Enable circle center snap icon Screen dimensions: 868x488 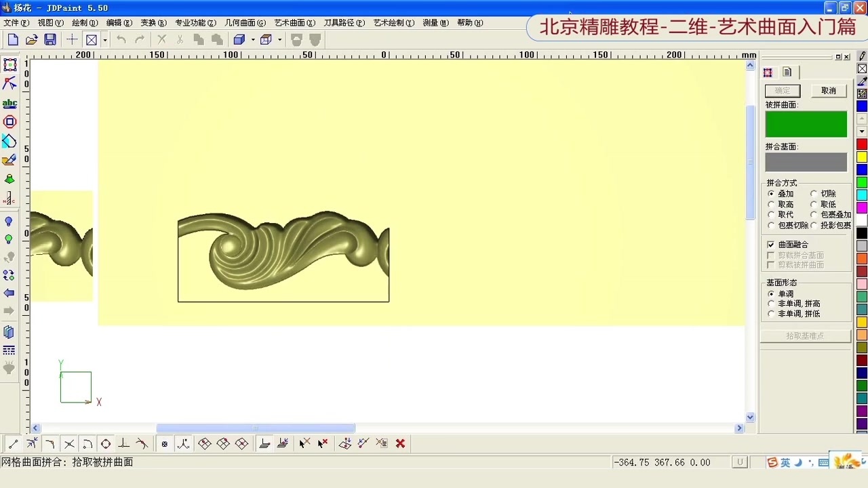pos(106,443)
